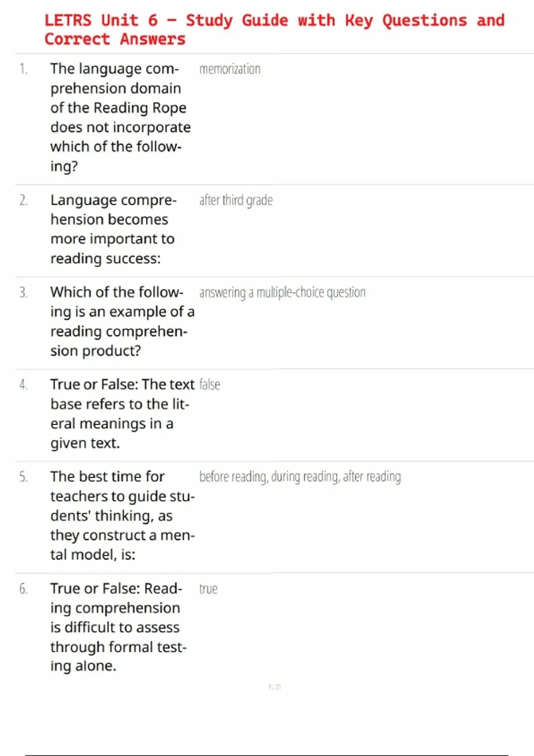Click the answer "false"
This screenshot has height=756, width=534.
[x=210, y=385]
